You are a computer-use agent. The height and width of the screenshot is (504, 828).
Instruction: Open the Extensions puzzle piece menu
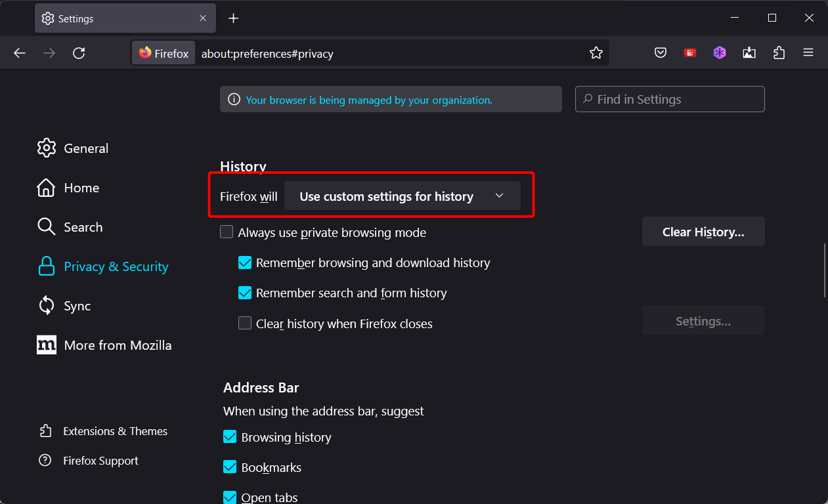click(x=779, y=53)
